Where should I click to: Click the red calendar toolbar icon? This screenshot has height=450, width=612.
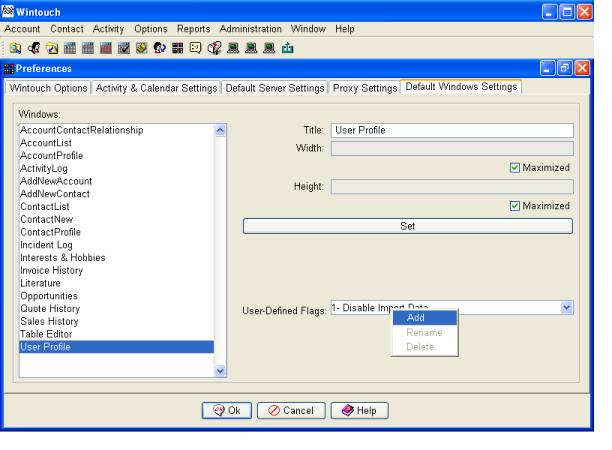click(x=106, y=48)
